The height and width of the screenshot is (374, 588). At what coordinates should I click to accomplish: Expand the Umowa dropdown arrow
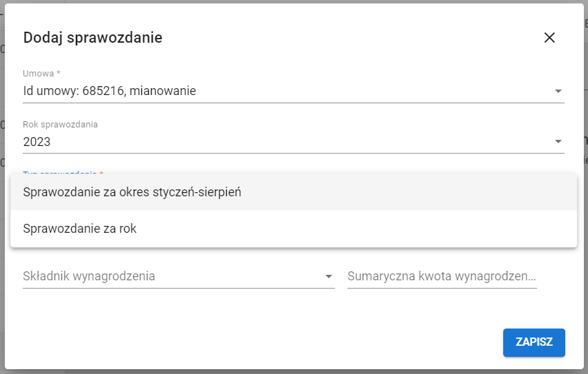(x=558, y=91)
